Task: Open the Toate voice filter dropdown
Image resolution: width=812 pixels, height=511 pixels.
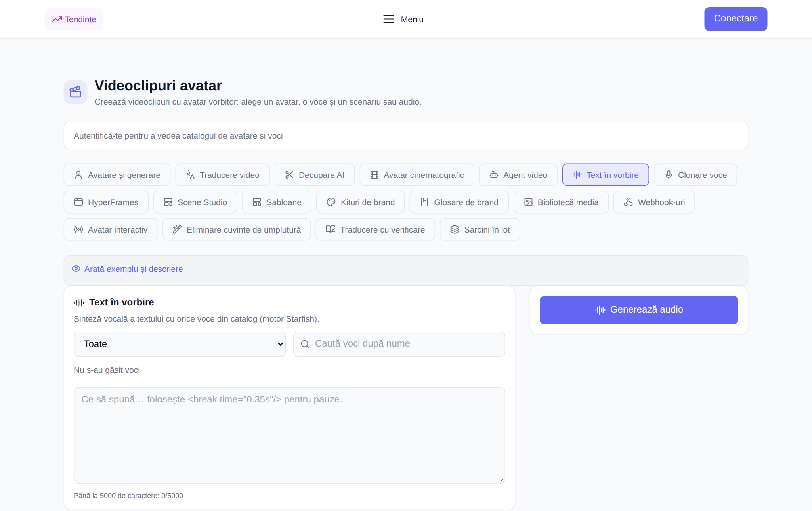Action: click(x=180, y=344)
